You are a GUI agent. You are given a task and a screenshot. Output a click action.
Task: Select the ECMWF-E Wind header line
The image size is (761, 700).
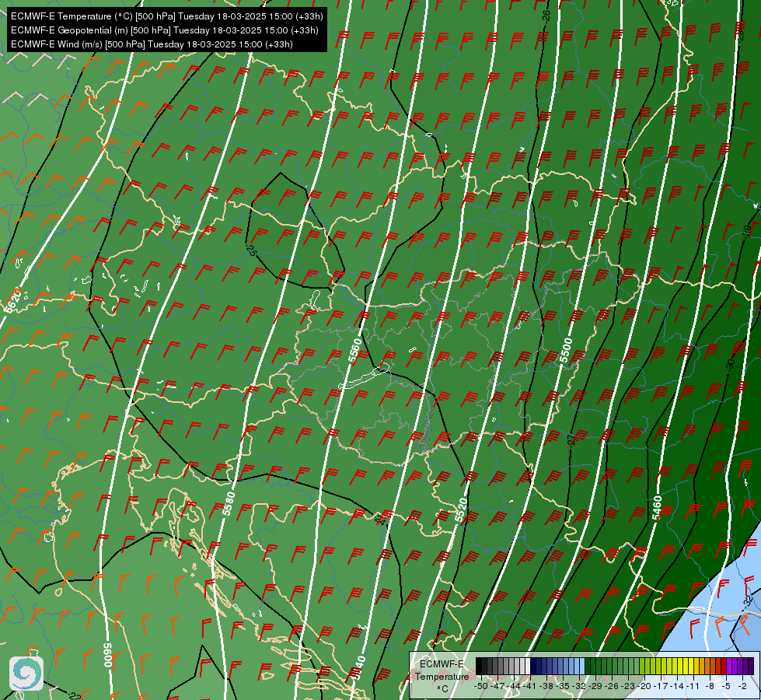click(x=152, y=44)
